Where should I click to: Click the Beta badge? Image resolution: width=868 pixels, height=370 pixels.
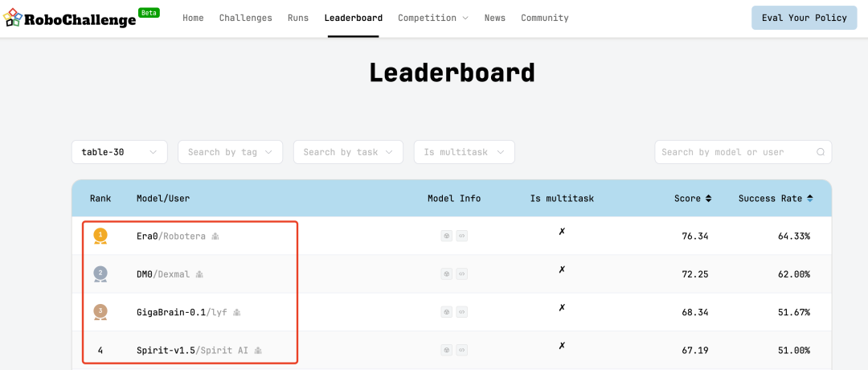tap(149, 12)
